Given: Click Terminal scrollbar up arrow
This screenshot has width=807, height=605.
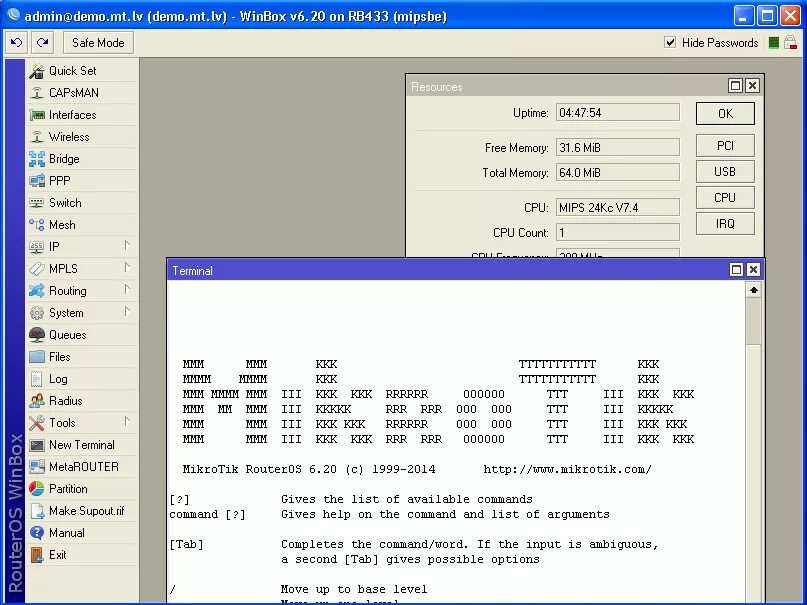Looking at the screenshot, I should (753, 290).
